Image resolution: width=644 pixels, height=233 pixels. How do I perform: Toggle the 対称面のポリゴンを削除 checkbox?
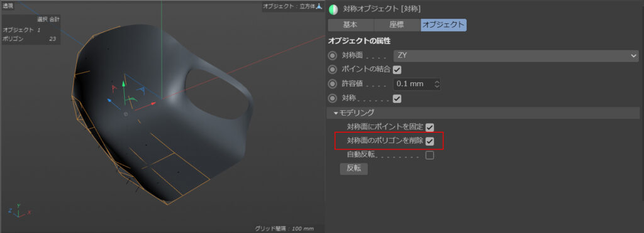pos(430,141)
